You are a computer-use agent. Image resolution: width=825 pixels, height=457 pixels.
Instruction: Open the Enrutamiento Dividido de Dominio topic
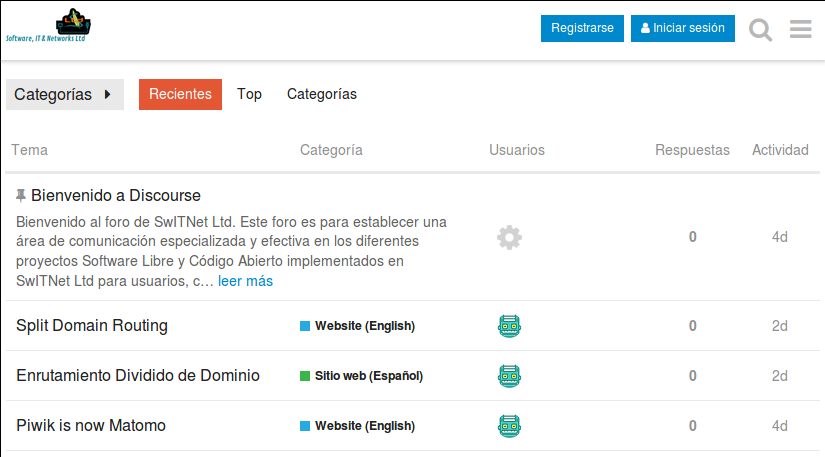(x=138, y=375)
